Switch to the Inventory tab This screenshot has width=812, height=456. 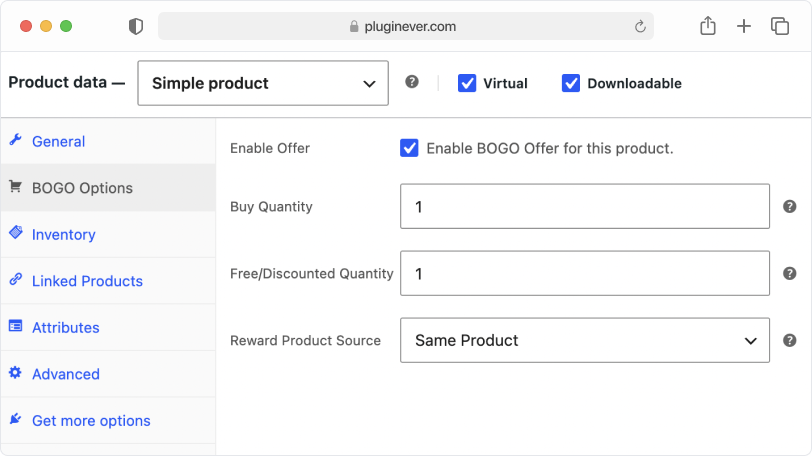point(108,234)
